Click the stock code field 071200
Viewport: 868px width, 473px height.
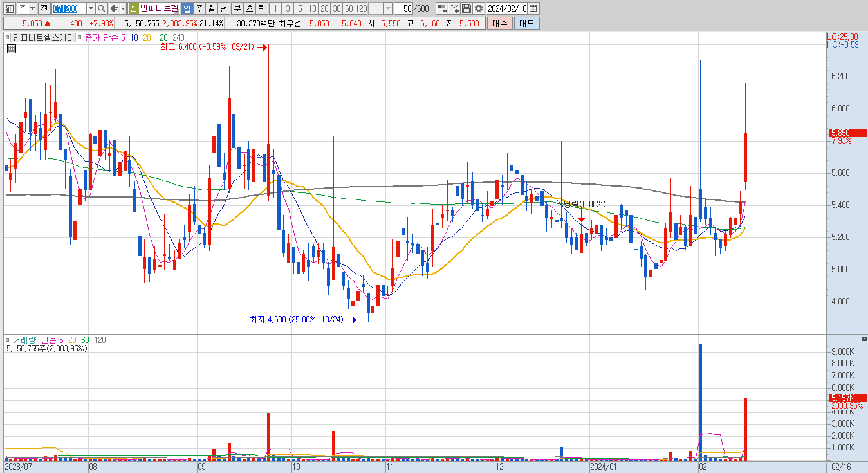point(68,8)
